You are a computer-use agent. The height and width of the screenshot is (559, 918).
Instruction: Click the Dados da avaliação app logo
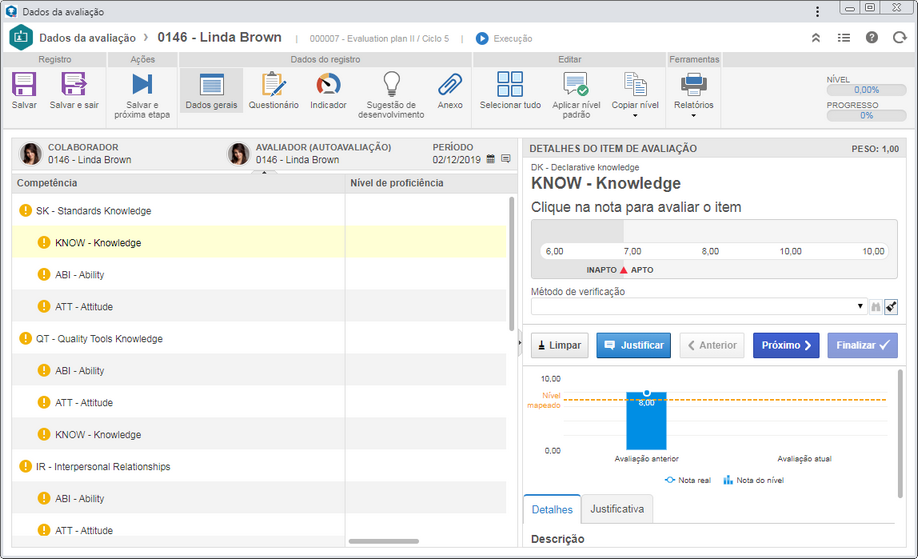[21, 37]
